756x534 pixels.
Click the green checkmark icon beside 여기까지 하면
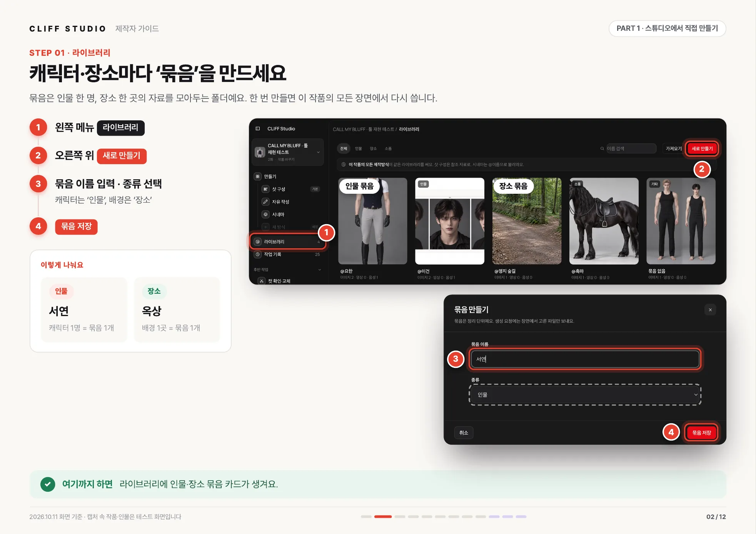[x=48, y=484]
